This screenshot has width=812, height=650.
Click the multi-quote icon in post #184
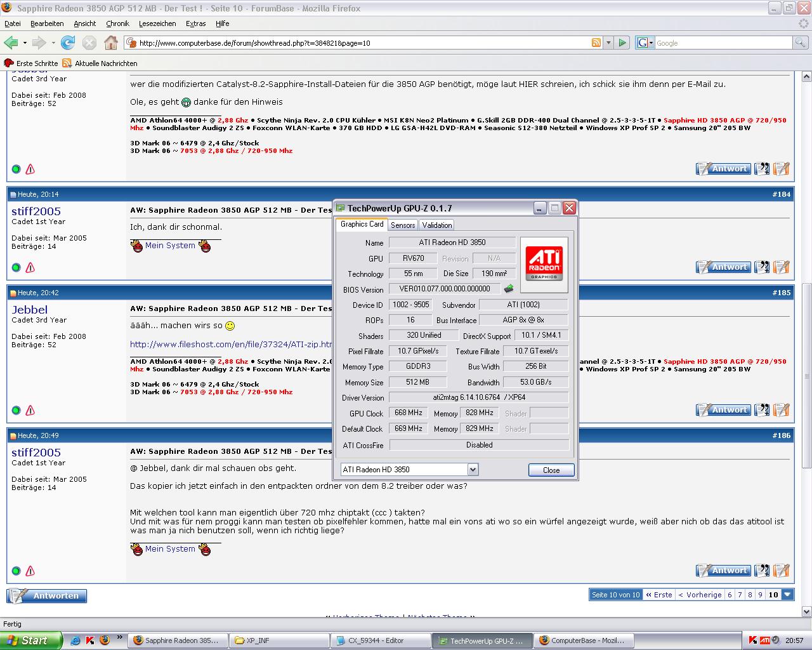762,267
